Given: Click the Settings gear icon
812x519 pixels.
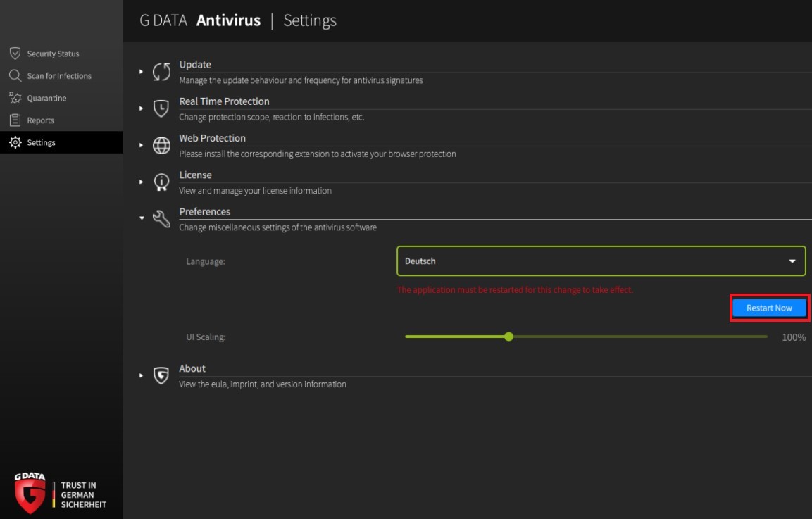Looking at the screenshot, I should pyautogui.click(x=15, y=142).
